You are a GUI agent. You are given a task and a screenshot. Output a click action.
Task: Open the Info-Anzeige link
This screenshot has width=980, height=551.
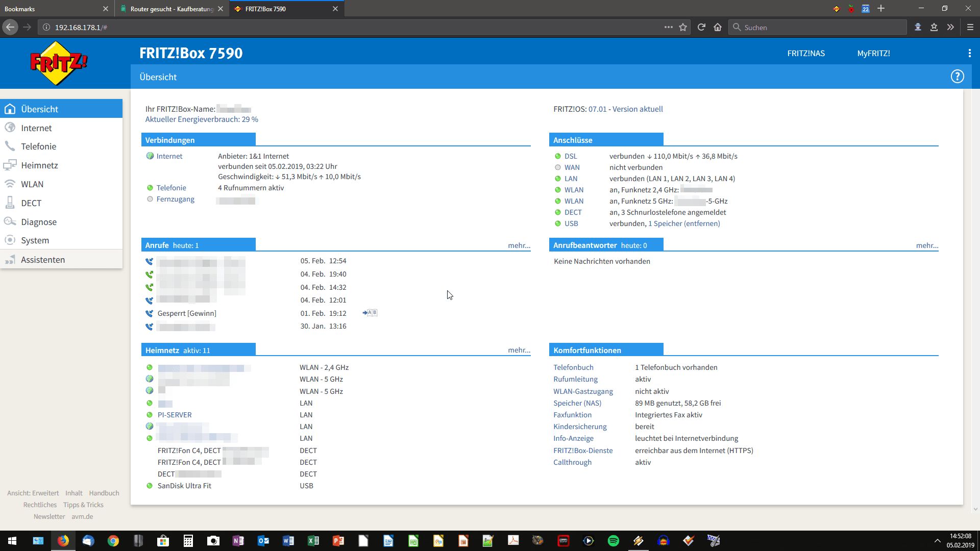573,438
